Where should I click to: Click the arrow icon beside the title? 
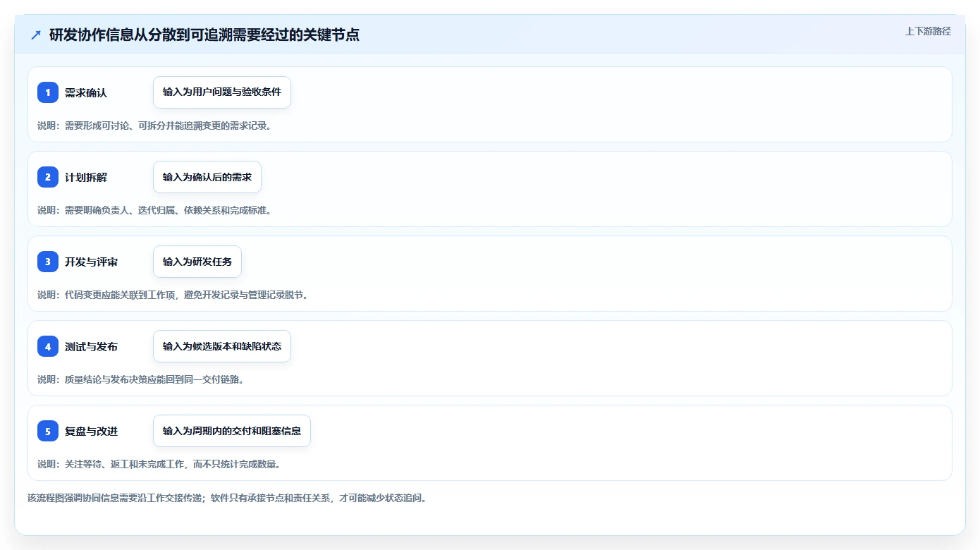[36, 35]
